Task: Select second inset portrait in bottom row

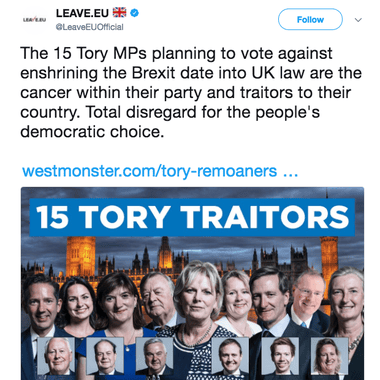Action: [x=105, y=356]
